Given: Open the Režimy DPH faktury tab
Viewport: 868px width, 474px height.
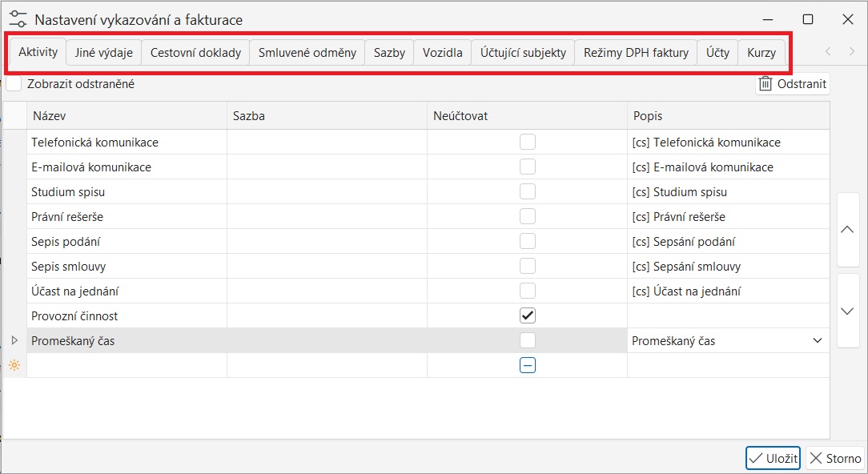Looking at the screenshot, I should point(636,53).
